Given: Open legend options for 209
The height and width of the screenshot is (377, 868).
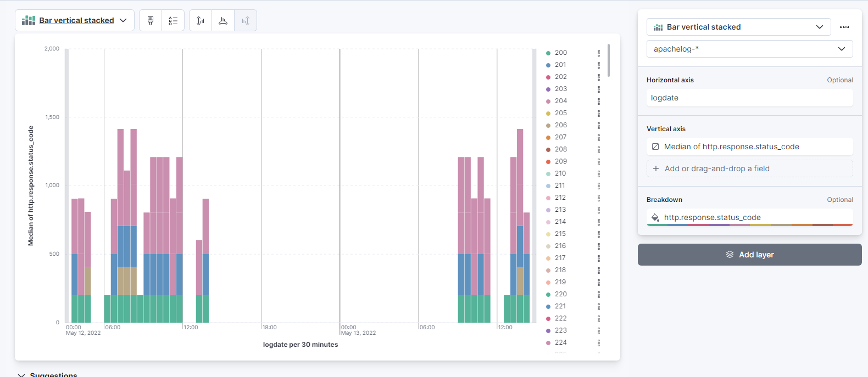Looking at the screenshot, I should (x=599, y=162).
